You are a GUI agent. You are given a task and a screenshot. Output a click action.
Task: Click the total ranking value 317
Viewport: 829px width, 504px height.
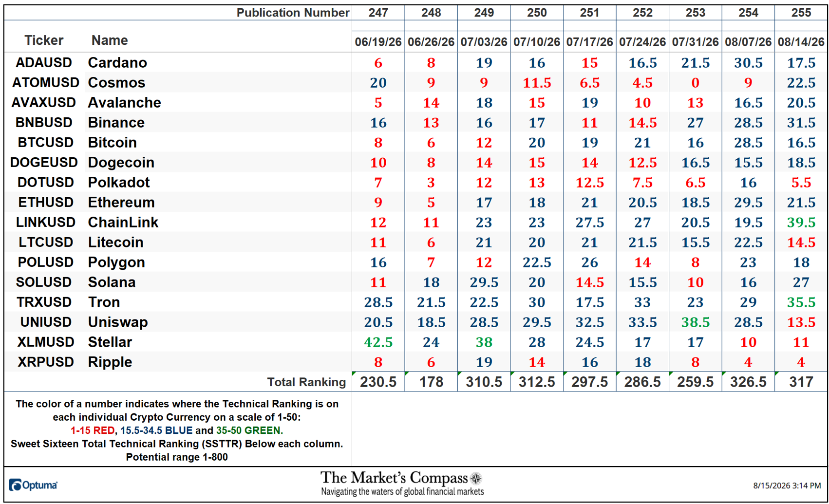801,382
